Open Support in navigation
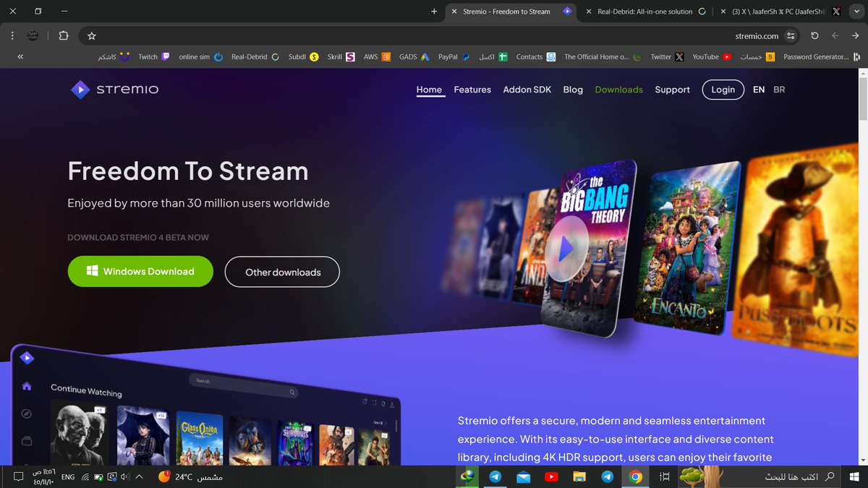Image resolution: width=868 pixels, height=488 pixels. 673,90
